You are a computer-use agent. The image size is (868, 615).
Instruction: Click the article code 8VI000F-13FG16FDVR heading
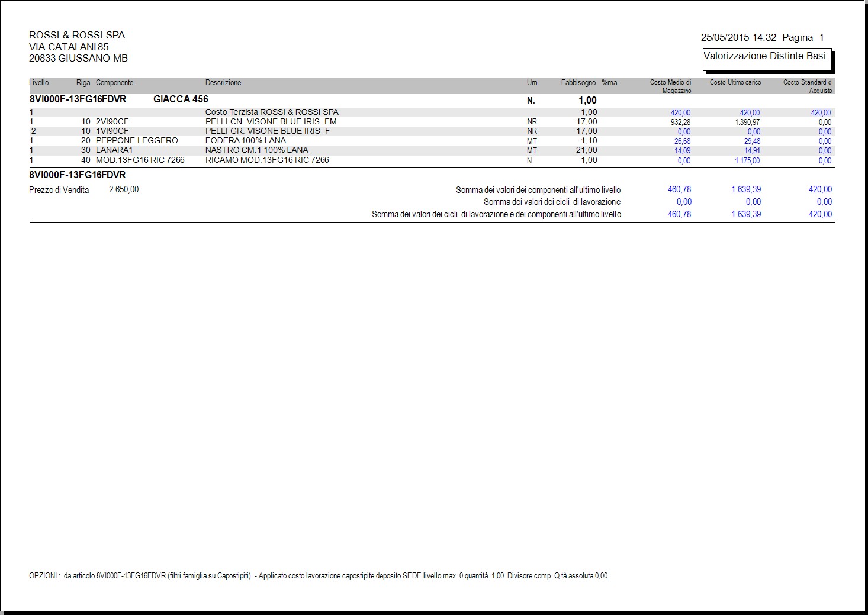(78, 99)
